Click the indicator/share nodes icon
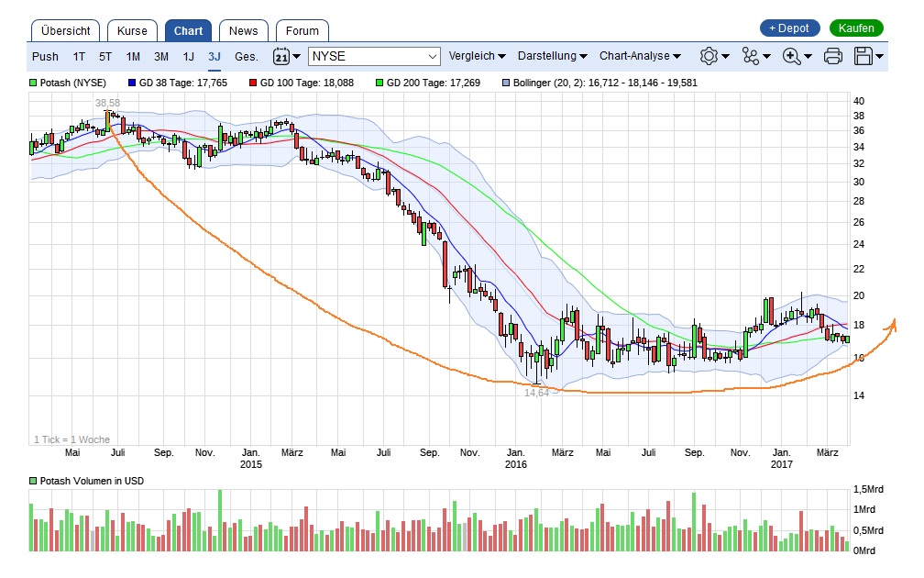 coord(750,56)
